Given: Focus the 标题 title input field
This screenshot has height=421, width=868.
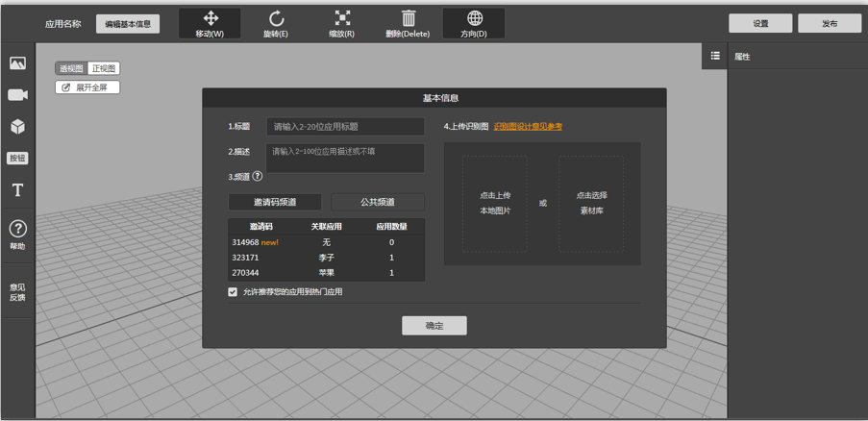Looking at the screenshot, I should (345, 127).
